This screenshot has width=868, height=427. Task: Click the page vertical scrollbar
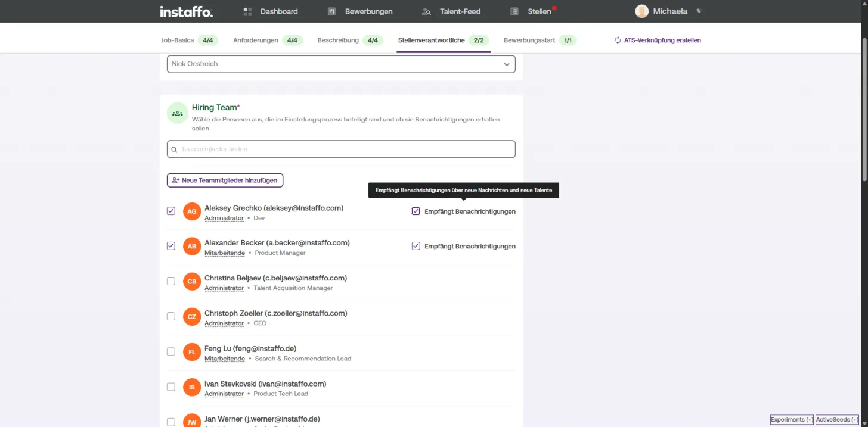pos(864,110)
